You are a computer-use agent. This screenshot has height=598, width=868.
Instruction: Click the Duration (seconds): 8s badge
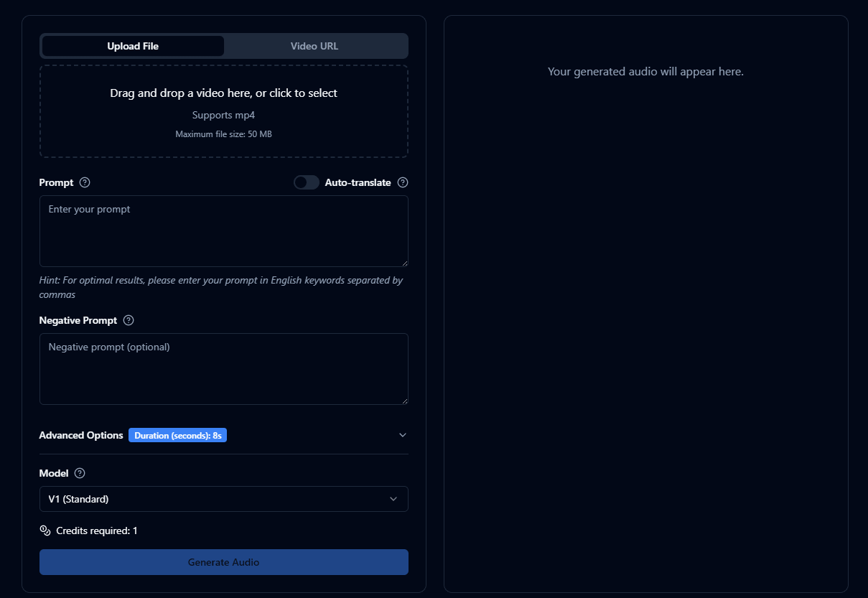177,435
